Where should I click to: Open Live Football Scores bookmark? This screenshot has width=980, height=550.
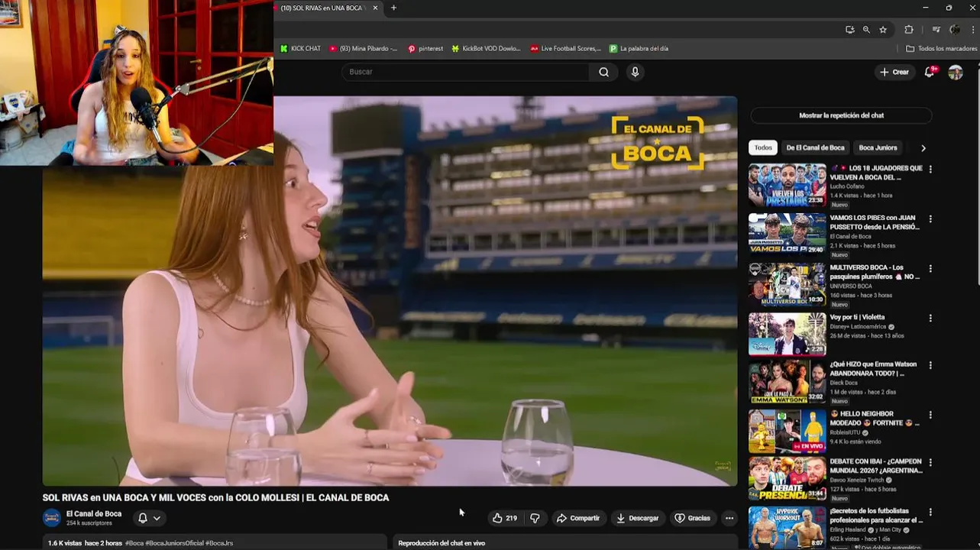(x=565, y=48)
